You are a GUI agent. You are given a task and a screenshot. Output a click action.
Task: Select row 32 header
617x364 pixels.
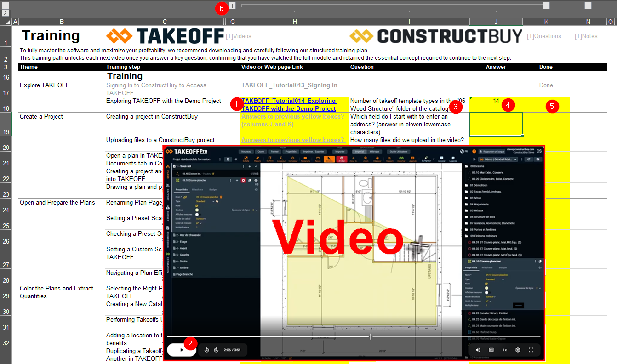(6, 339)
